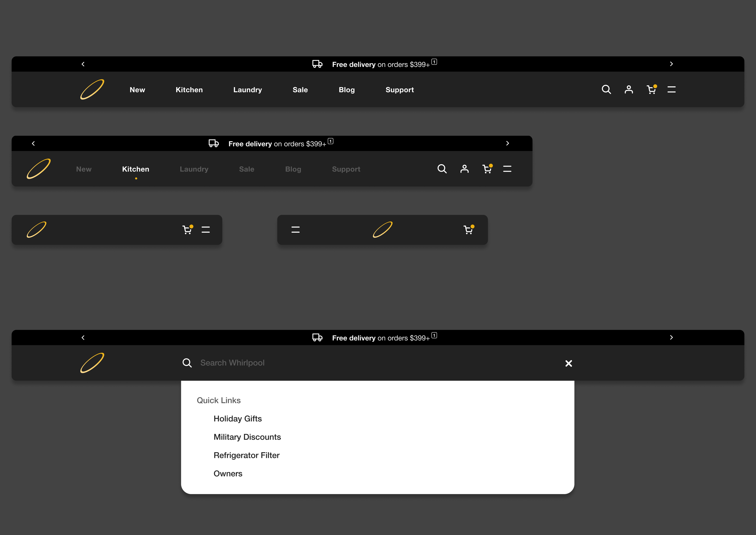
Task: Go to the next announcement in the top banner
Action: tap(671, 64)
